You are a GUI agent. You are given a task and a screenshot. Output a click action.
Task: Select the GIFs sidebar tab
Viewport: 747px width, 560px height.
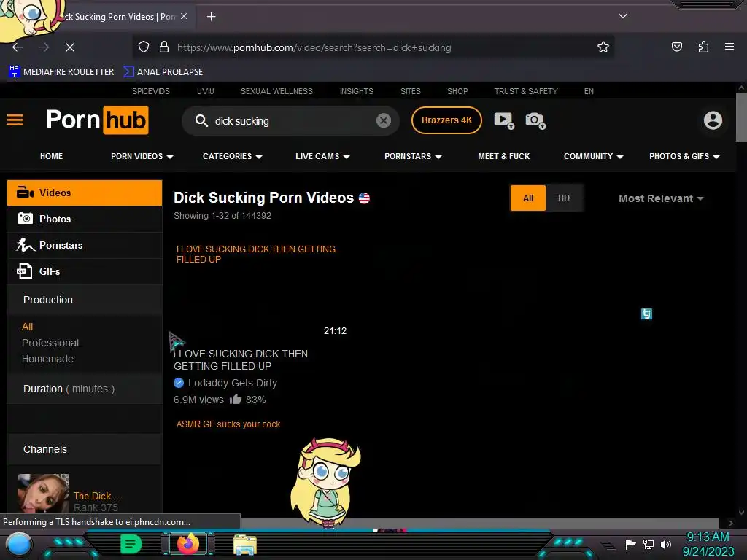[85, 271]
